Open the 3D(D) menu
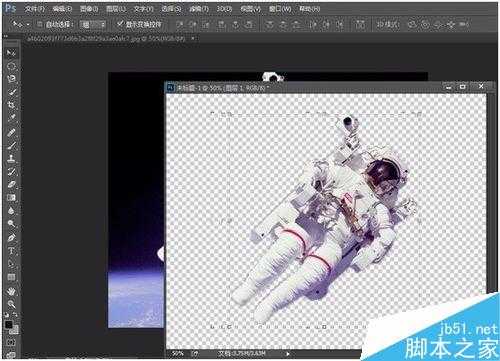The image size is (500, 361). pyautogui.click(x=224, y=9)
